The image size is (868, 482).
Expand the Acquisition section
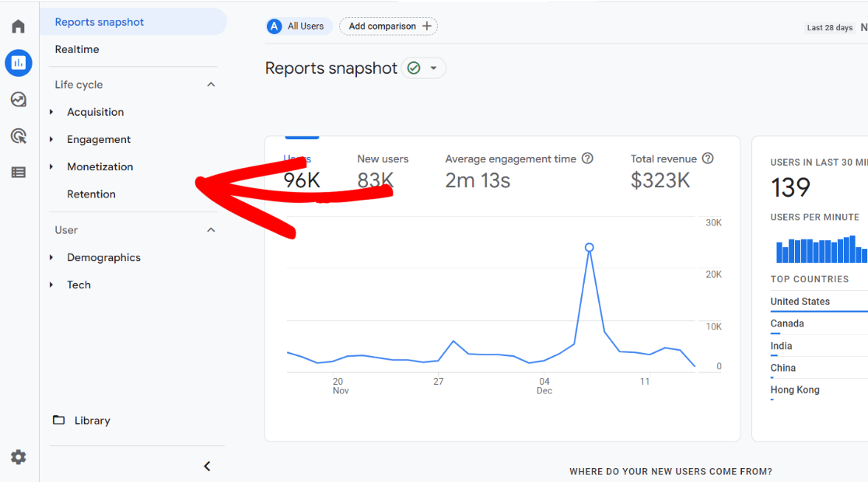pyautogui.click(x=95, y=112)
